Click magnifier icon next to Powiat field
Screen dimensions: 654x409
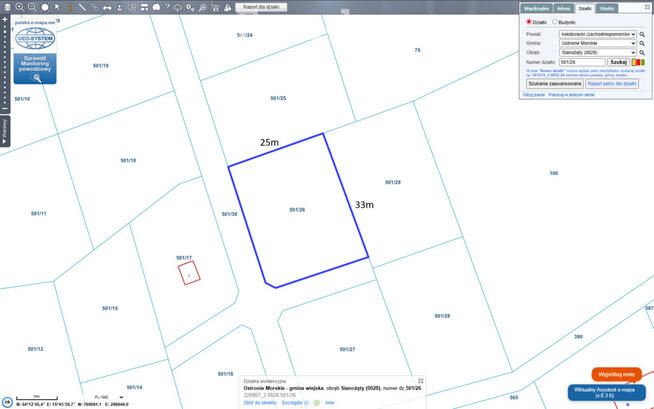point(643,35)
